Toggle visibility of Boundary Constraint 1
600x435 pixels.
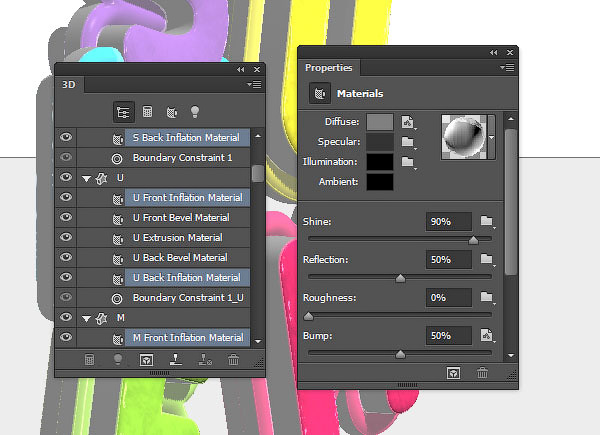coord(66,157)
